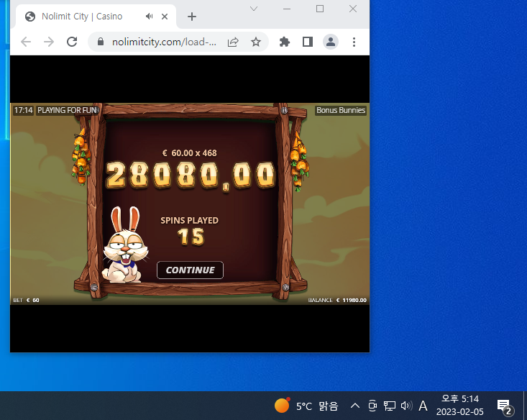Click the € 60.00 x 468 multiplier text
Image resolution: width=527 pixels, height=420 pixels.
190,153
